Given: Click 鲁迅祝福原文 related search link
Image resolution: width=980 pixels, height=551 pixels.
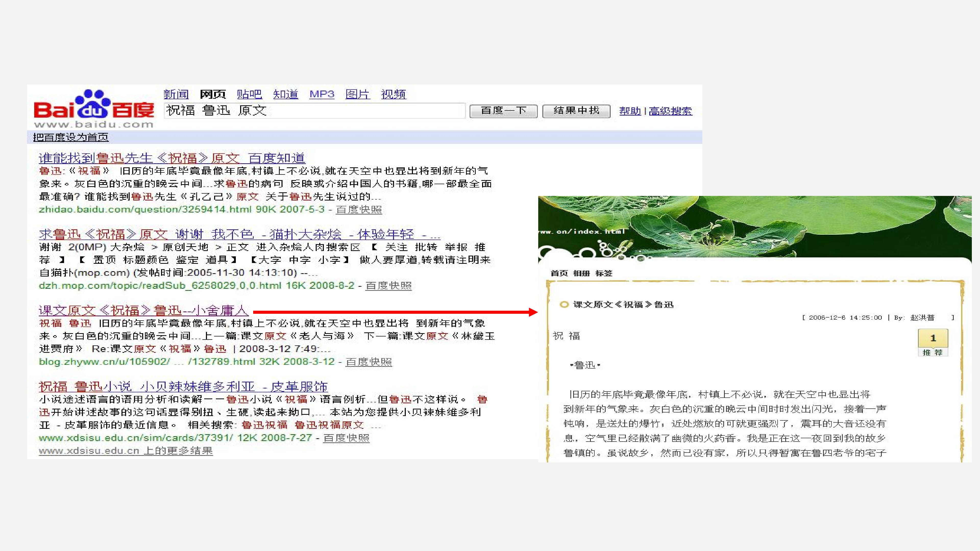Looking at the screenshot, I should click(x=329, y=425).
